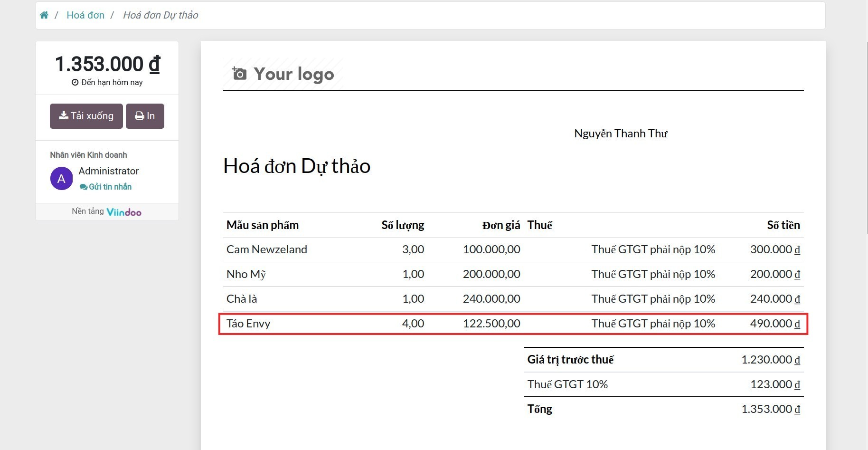Click the chat icon beside Gửi tin nhắn
Screen dimensions: 868x450
[x=84, y=187]
